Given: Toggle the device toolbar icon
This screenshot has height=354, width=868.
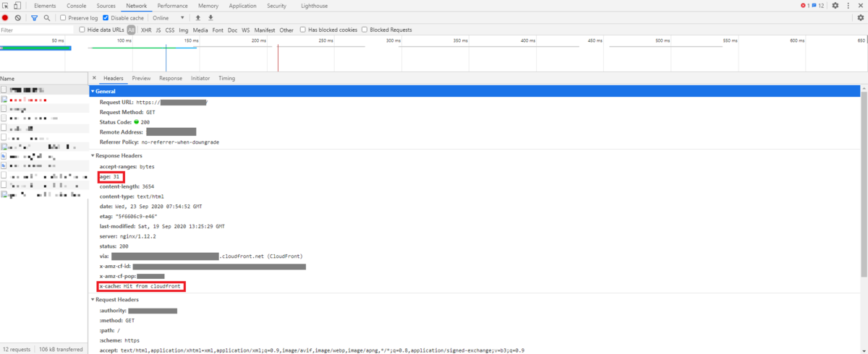Looking at the screenshot, I should pyautogui.click(x=17, y=6).
